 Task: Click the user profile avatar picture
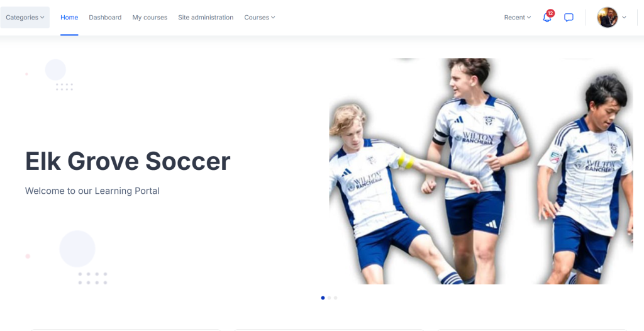pos(607,17)
